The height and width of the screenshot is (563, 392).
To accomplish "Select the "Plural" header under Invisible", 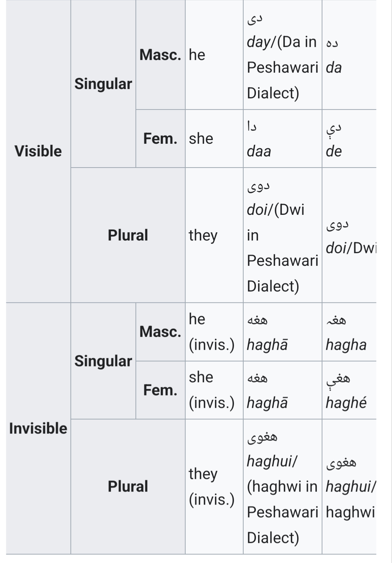I will point(128,486).
